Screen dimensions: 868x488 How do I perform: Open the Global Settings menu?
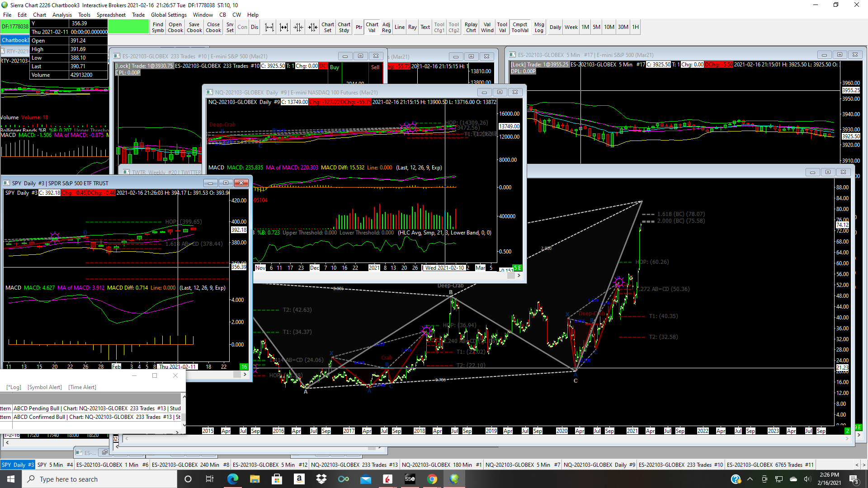click(168, 15)
